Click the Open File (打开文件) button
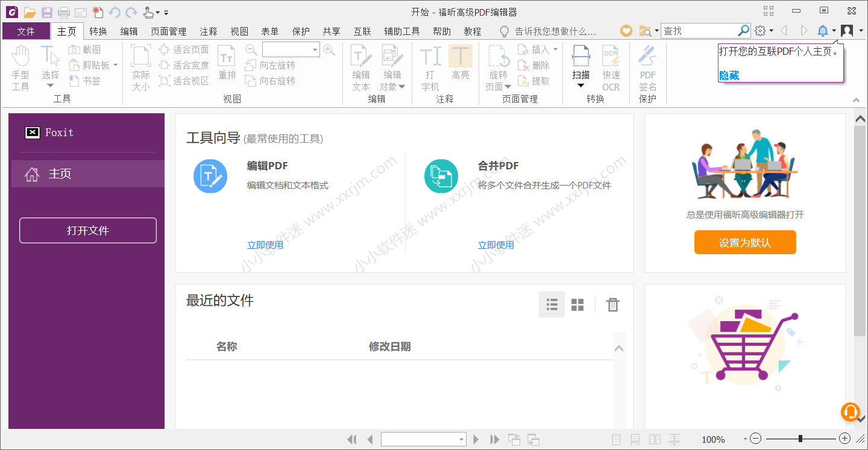The width and height of the screenshot is (868, 450). tap(88, 231)
